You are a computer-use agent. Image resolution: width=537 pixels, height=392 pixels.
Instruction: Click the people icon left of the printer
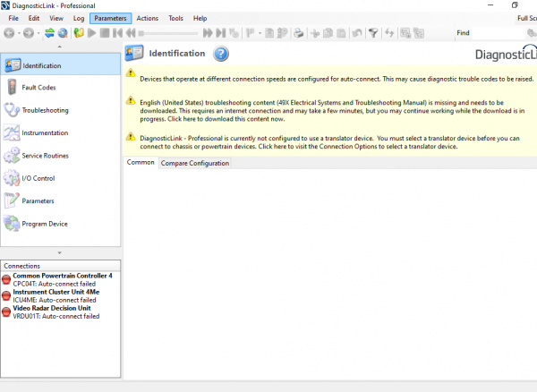(x=283, y=33)
